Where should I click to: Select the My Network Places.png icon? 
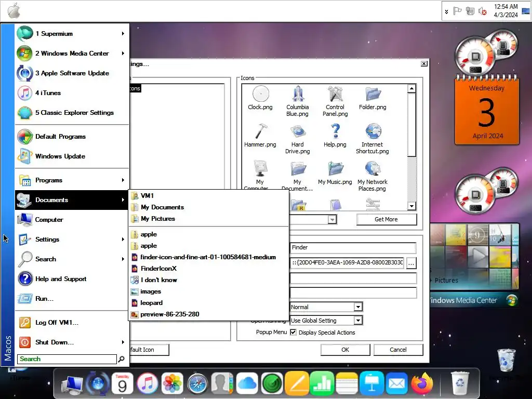coord(373,176)
